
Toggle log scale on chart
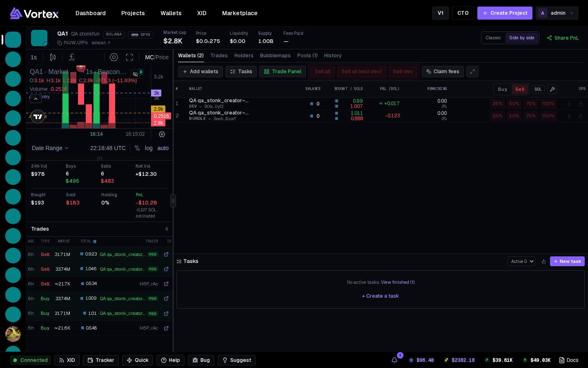[x=149, y=148]
